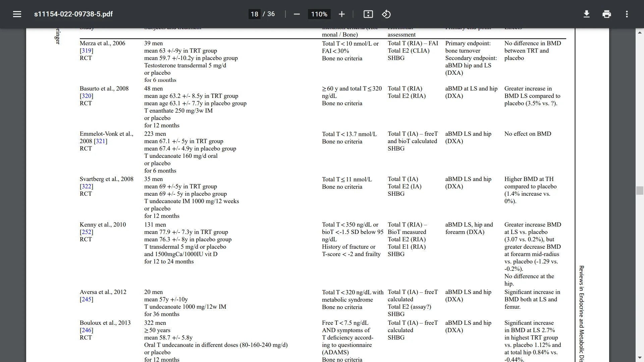Select reference link [319]

86,50
